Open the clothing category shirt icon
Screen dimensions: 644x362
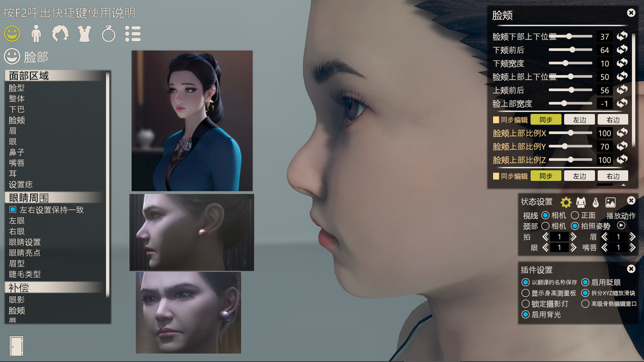(x=85, y=34)
